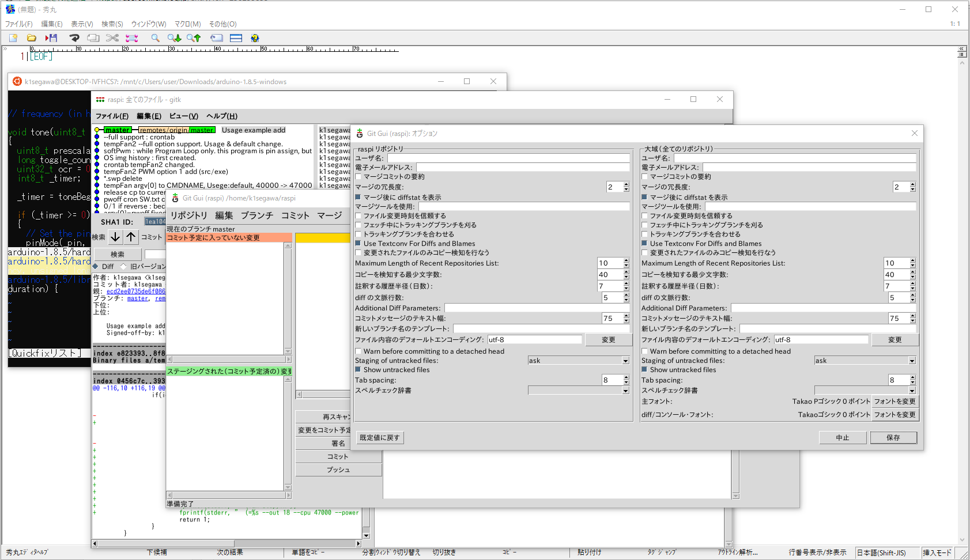Click 中止 cancel button in options dialog
This screenshot has width=970, height=560.
click(843, 438)
